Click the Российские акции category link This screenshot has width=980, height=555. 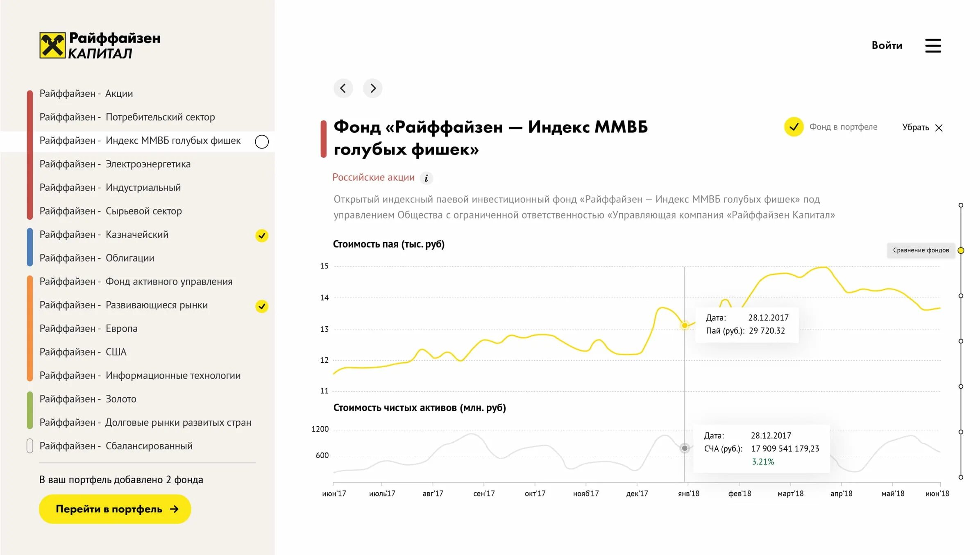[373, 177]
